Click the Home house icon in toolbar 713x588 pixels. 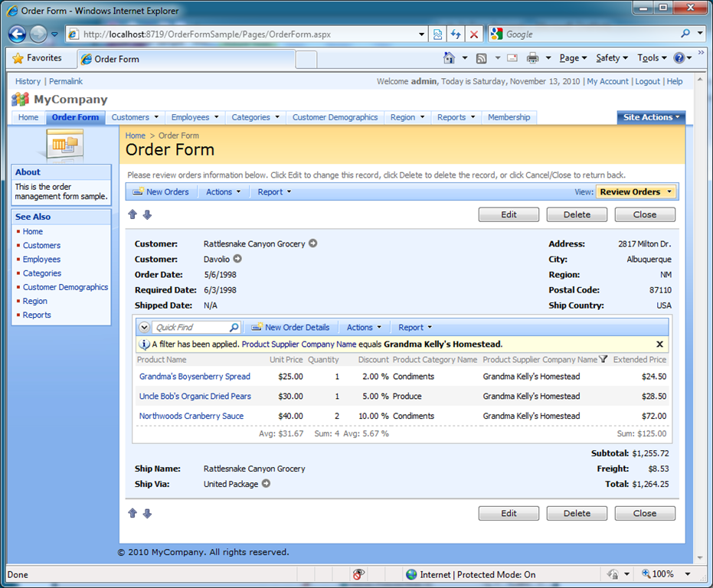(449, 57)
